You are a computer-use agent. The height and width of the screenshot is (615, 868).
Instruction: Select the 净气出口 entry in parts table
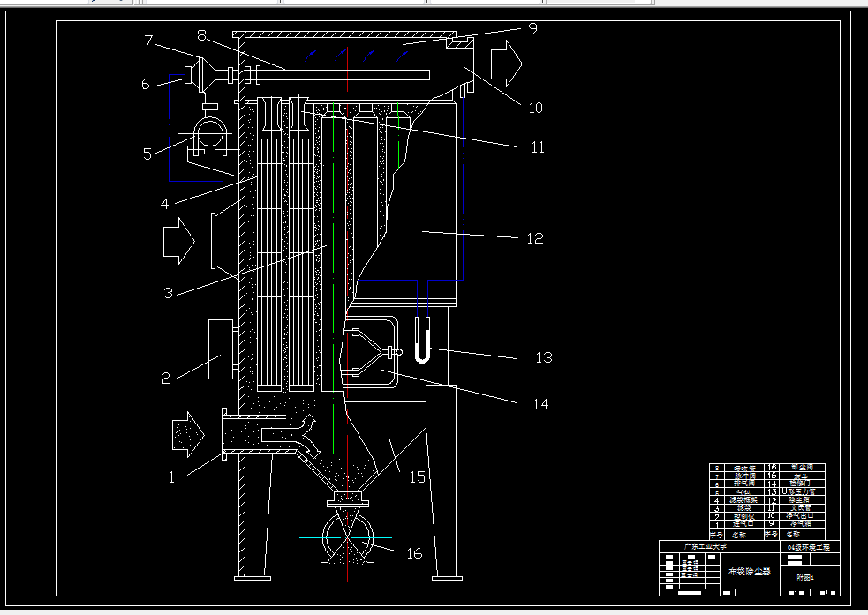click(799, 515)
